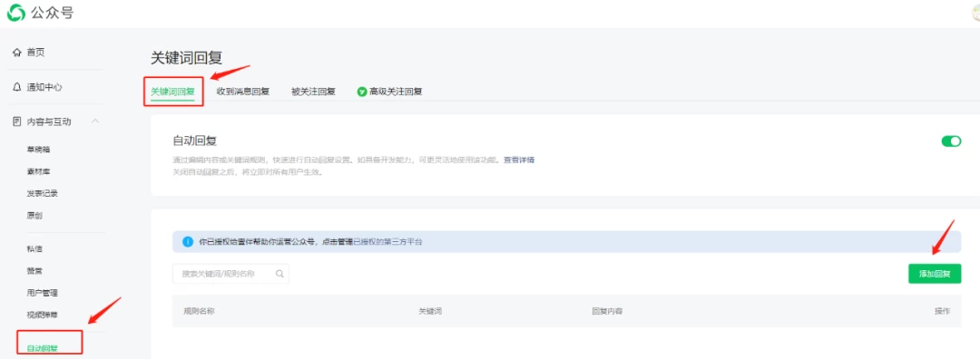Toggle the 自动回复 switch off
The image size is (980, 359).
(951, 141)
